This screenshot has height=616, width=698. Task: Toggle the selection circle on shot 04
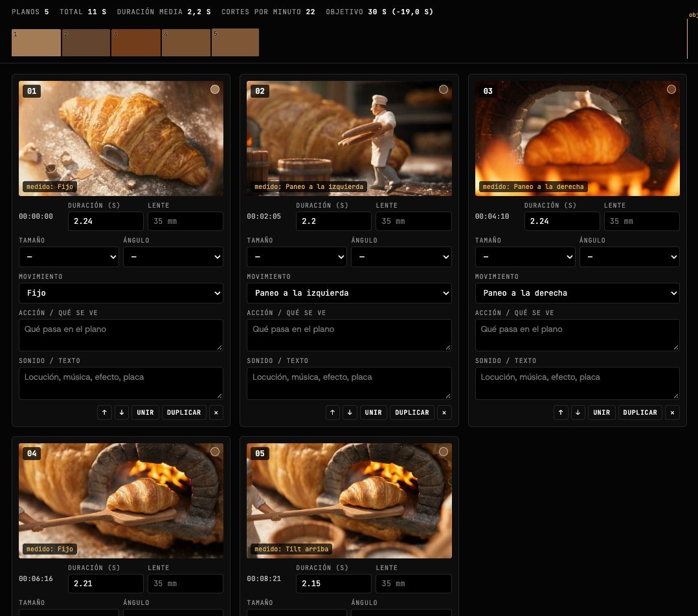click(x=215, y=452)
